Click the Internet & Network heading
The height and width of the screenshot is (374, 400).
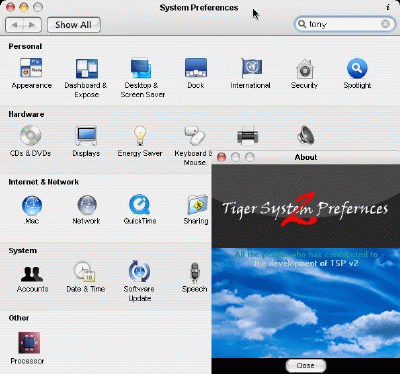[44, 182]
